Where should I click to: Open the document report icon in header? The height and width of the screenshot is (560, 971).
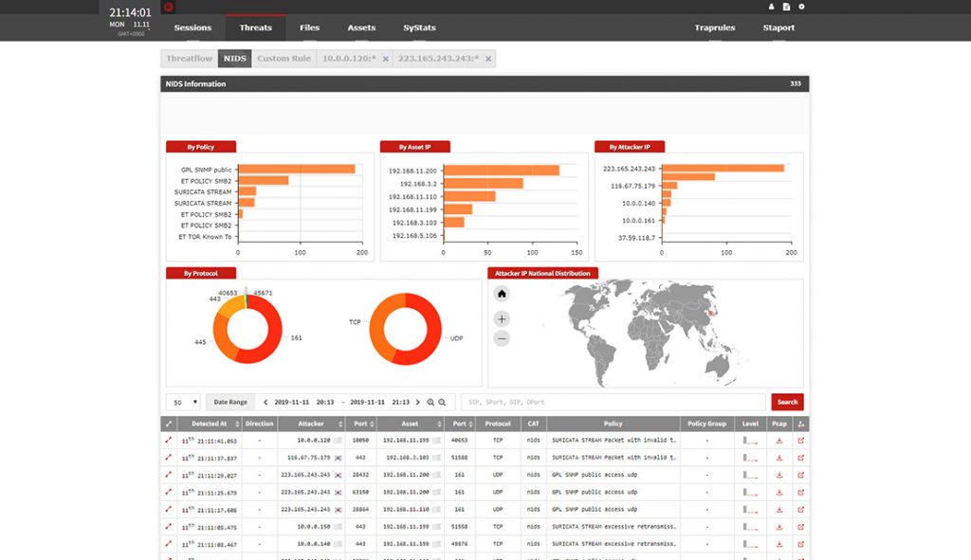coord(786,7)
